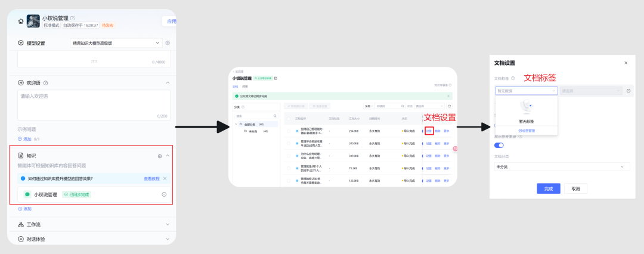Click 添加 below the knowledge section

click(24, 209)
